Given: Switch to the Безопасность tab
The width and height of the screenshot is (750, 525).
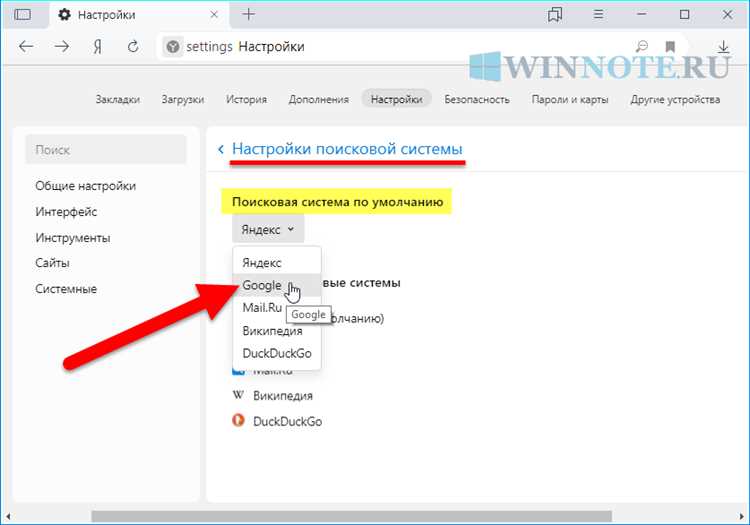Looking at the screenshot, I should coord(477,99).
